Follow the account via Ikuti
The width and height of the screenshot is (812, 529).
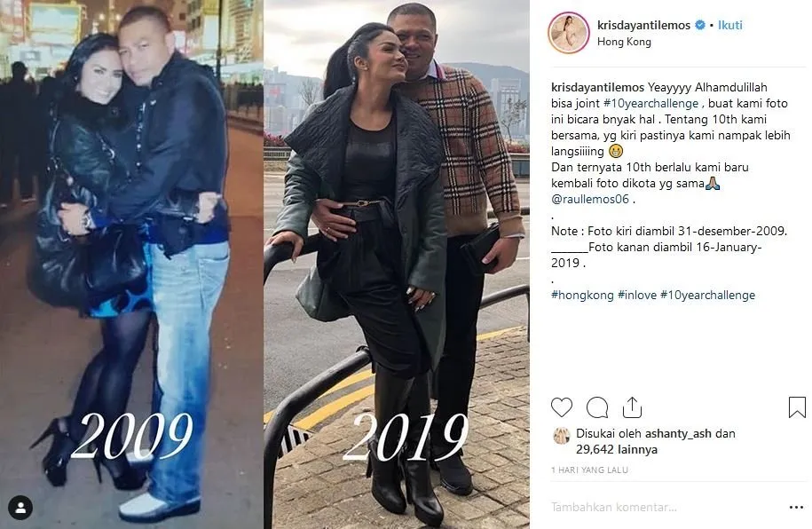click(x=730, y=25)
